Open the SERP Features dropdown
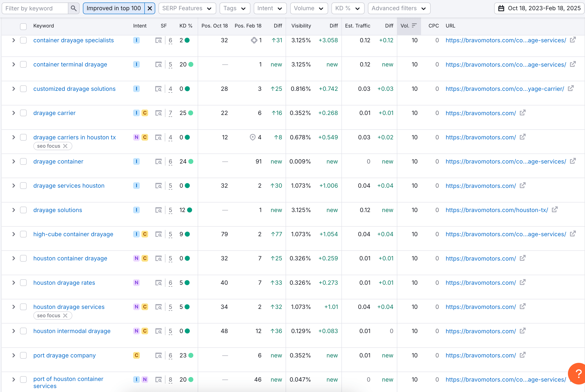Screen dimensions: 585x392 click(187, 8)
